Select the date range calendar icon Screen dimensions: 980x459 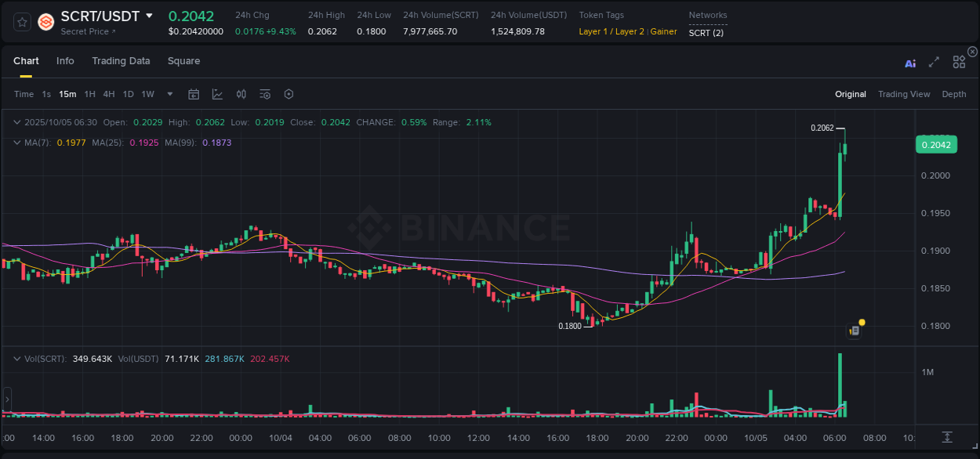click(x=194, y=94)
